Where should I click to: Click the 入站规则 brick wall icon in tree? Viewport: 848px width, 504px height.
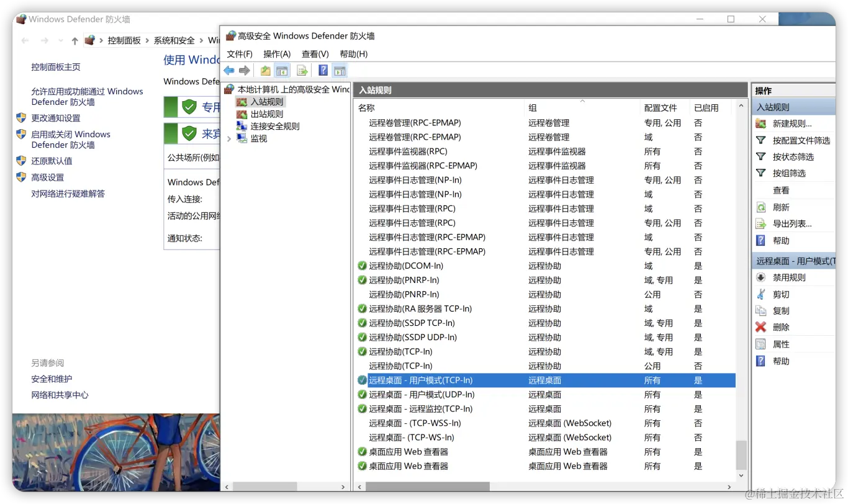coord(241,102)
